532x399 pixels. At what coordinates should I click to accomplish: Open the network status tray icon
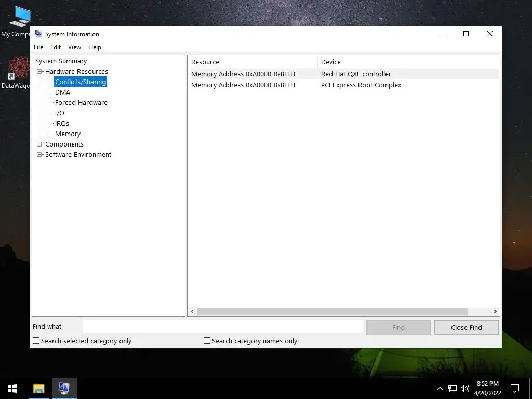point(453,389)
